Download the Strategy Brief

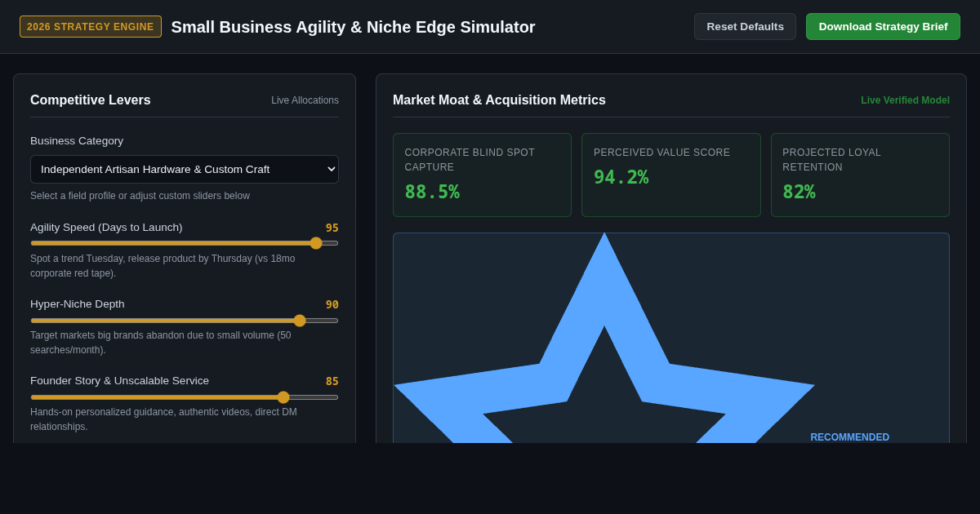pyautogui.click(x=883, y=26)
